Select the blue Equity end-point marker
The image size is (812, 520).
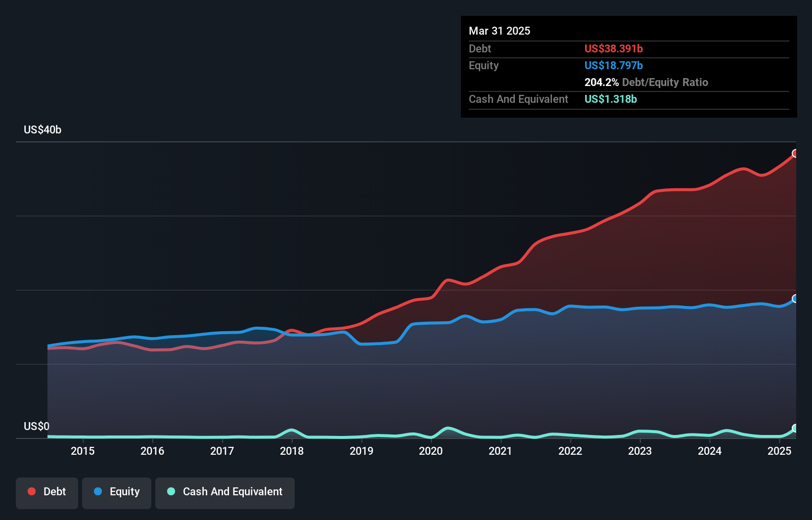(x=795, y=299)
